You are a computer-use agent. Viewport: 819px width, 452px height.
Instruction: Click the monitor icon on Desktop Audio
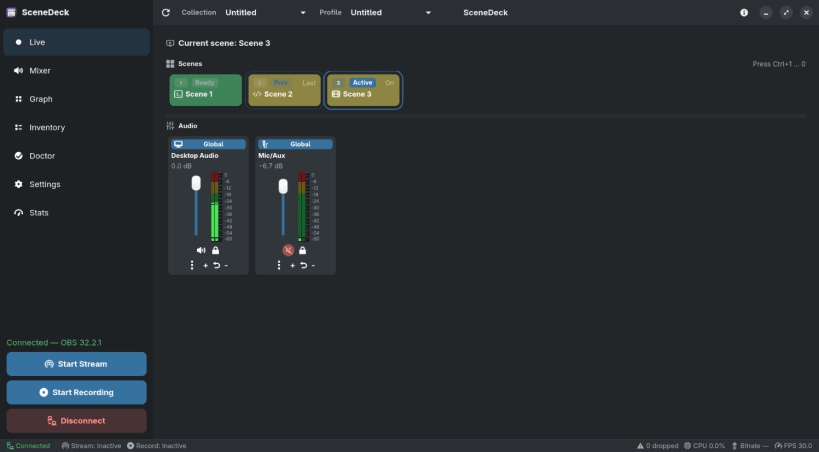[178, 144]
